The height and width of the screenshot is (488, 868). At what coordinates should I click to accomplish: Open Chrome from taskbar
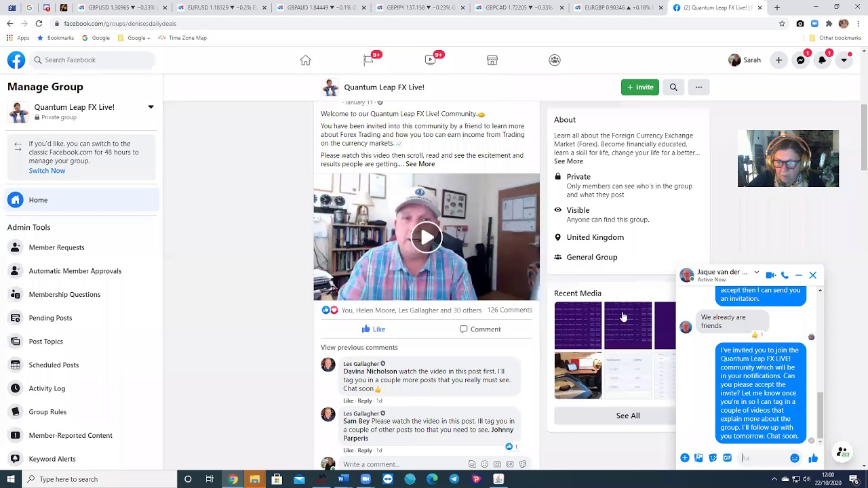click(233, 479)
